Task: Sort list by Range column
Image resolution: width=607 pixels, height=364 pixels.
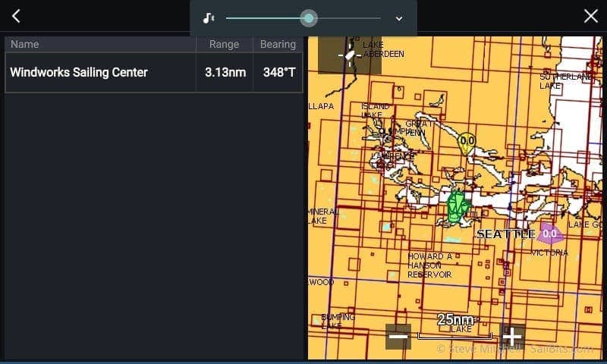Action: pyautogui.click(x=224, y=44)
